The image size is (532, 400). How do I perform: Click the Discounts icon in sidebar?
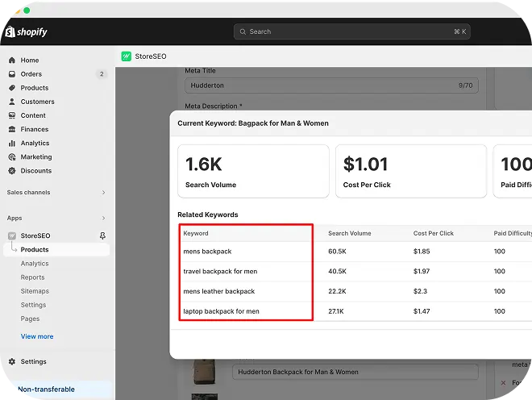click(12, 171)
